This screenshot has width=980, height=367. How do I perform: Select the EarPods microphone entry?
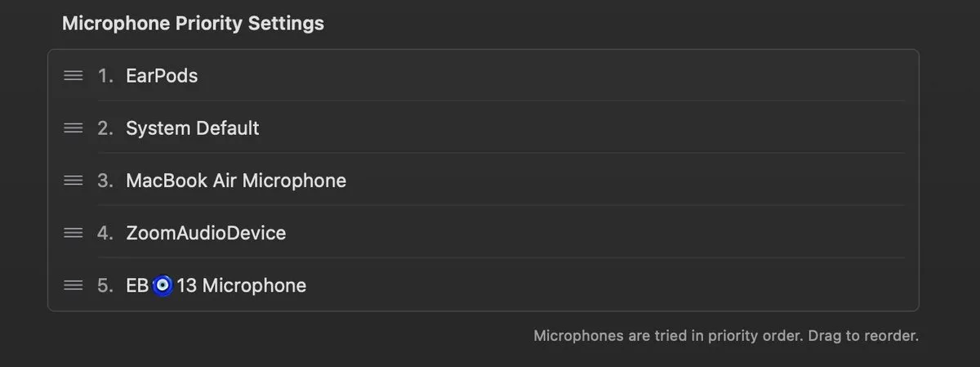(162, 76)
